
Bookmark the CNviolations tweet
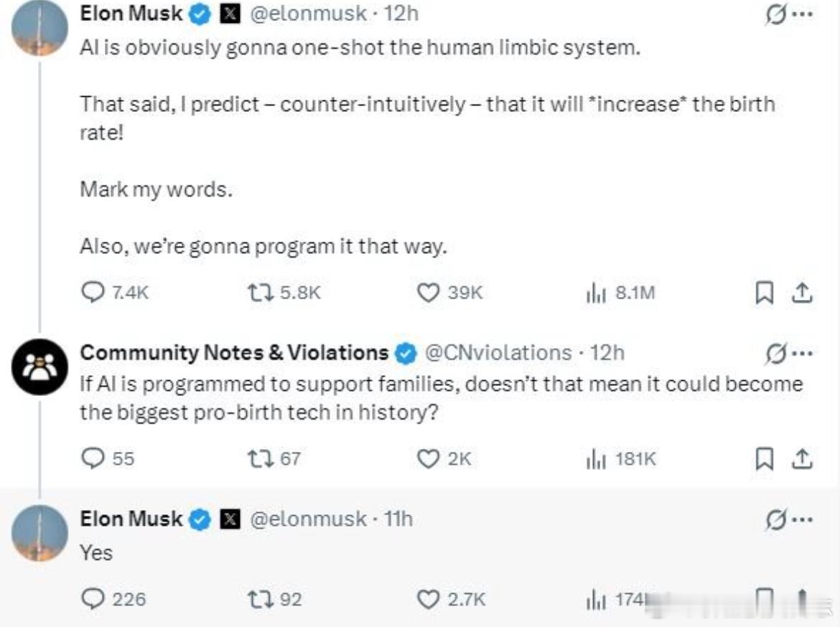764,459
